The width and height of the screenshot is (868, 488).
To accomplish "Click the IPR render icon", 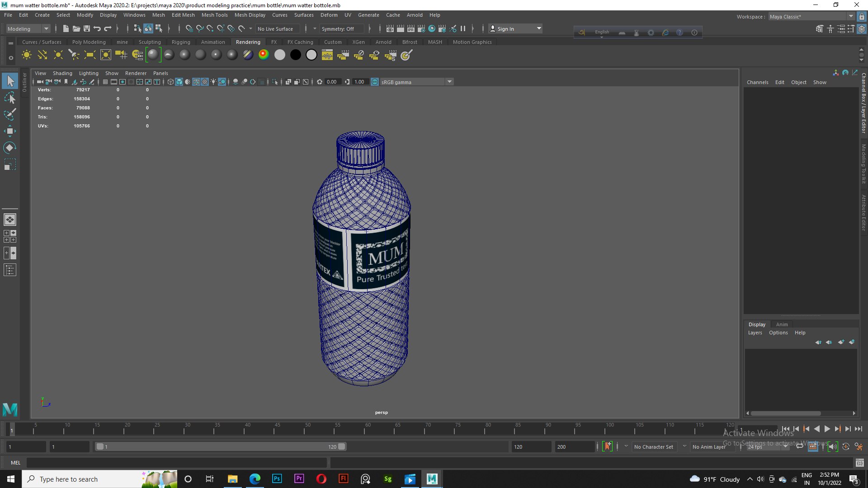I will [411, 28].
